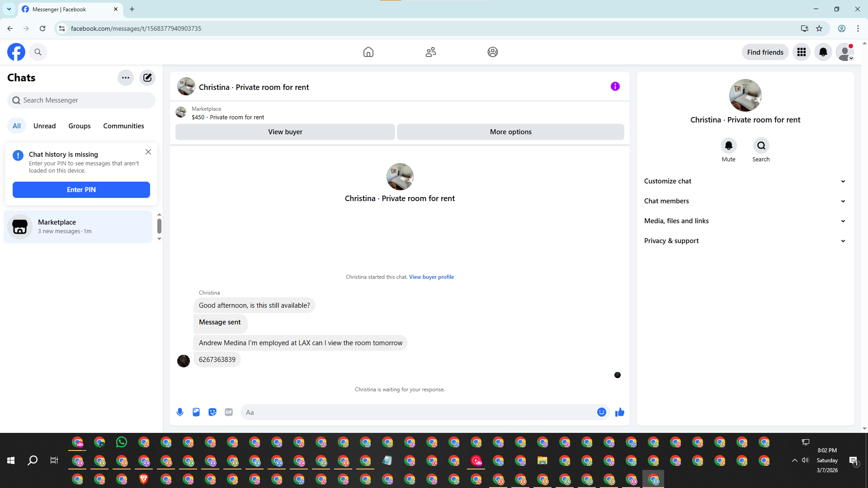Switch to the Messenger | Facebook browser tab
Screen dimensions: 868x488
(x=70, y=9)
